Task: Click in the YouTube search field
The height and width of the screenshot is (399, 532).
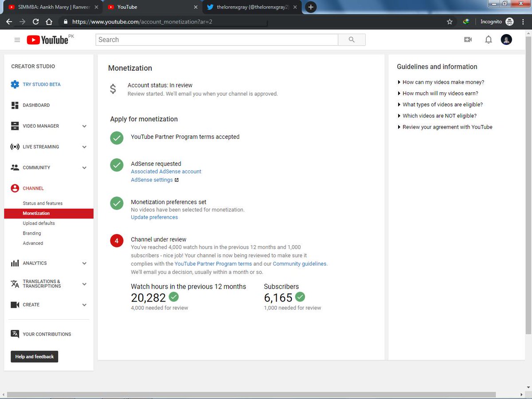Action: coord(217,39)
